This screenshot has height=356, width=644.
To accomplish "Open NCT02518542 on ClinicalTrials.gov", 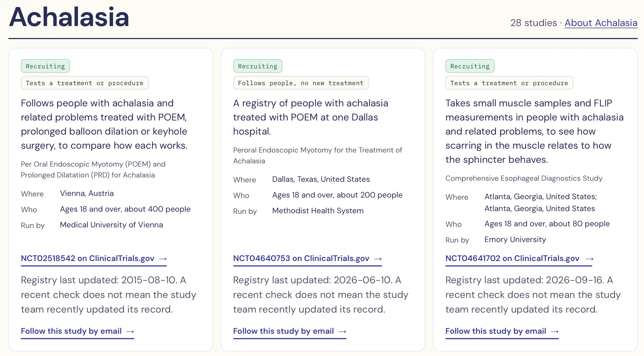I will tap(94, 259).
